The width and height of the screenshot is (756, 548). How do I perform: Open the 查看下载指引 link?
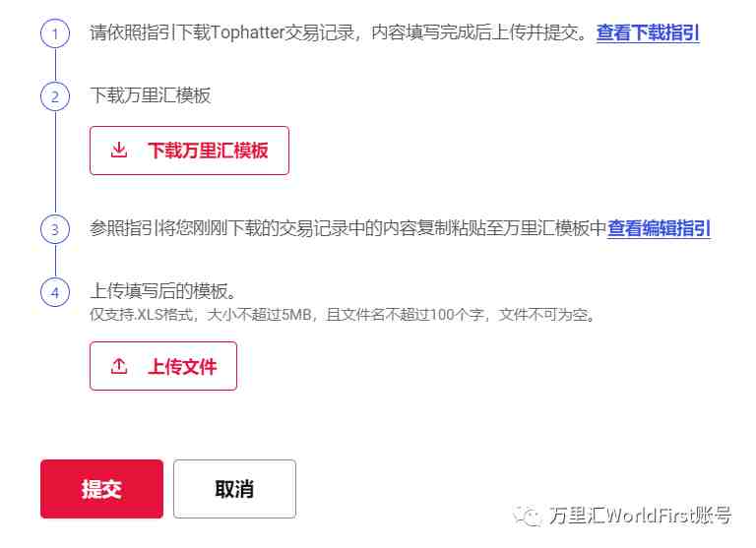tap(648, 32)
